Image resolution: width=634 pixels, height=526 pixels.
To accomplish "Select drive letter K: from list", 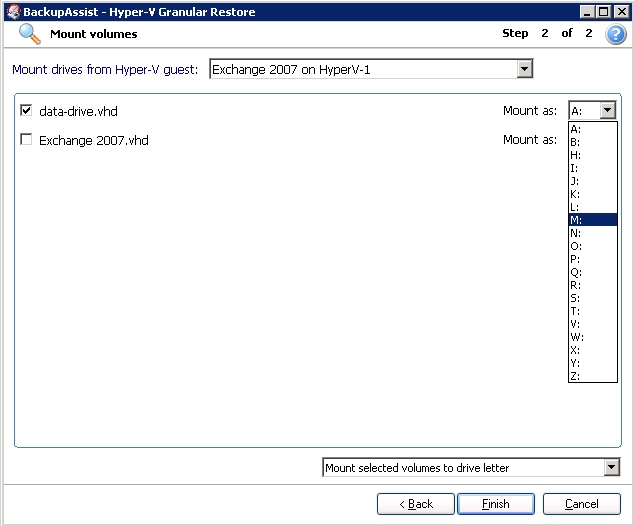I will [593, 194].
